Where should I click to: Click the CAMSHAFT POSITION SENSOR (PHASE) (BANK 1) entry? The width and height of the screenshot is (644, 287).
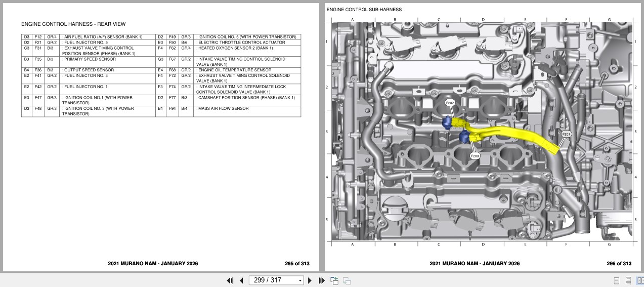tap(246, 98)
